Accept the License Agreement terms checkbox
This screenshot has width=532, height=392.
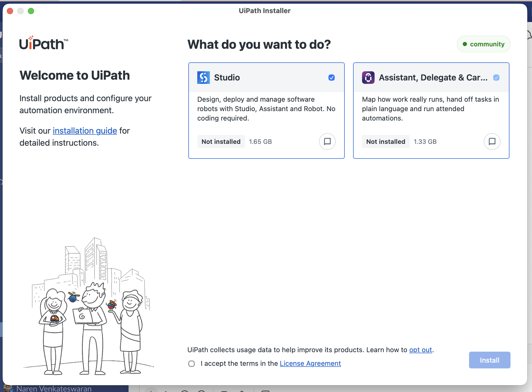(191, 364)
